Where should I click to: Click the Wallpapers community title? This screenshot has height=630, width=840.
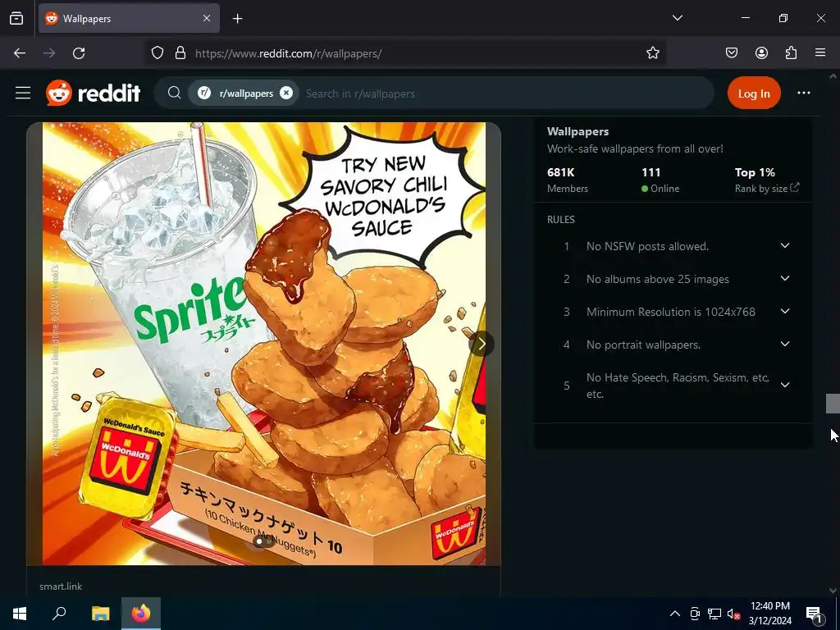coord(577,131)
